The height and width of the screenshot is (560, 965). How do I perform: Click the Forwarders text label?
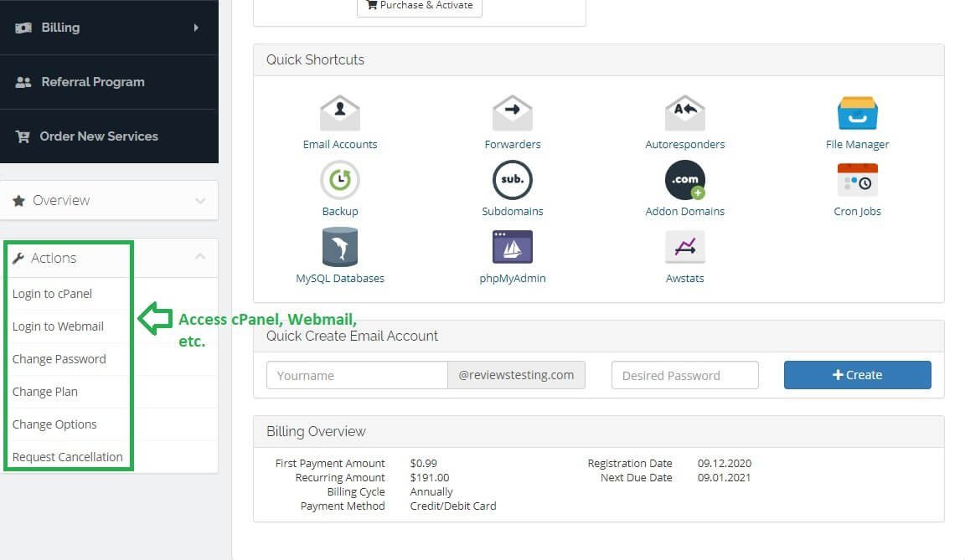pos(513,145)
